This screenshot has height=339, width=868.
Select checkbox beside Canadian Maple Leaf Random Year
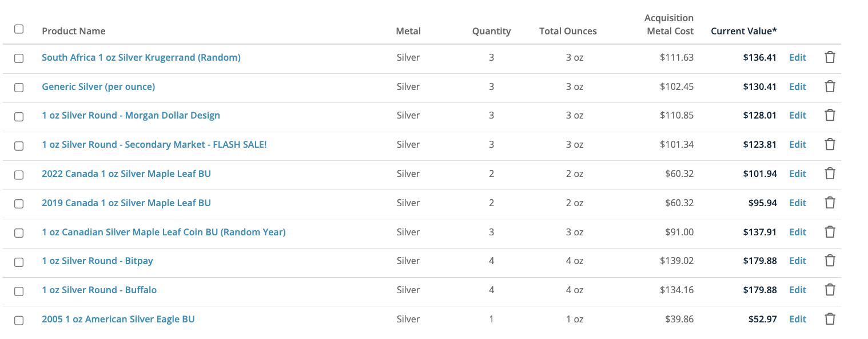[19, 233]
